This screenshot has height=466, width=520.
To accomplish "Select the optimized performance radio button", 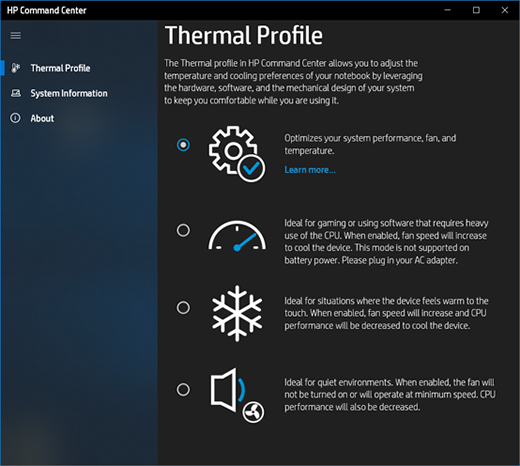I will click(183, 145).
